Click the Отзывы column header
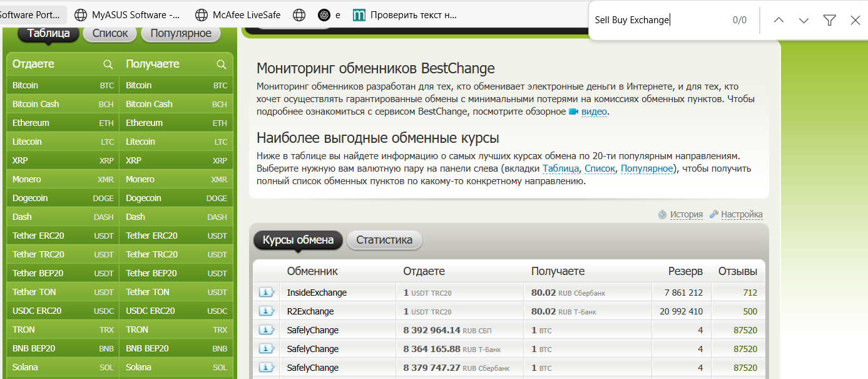 point(738,271)
